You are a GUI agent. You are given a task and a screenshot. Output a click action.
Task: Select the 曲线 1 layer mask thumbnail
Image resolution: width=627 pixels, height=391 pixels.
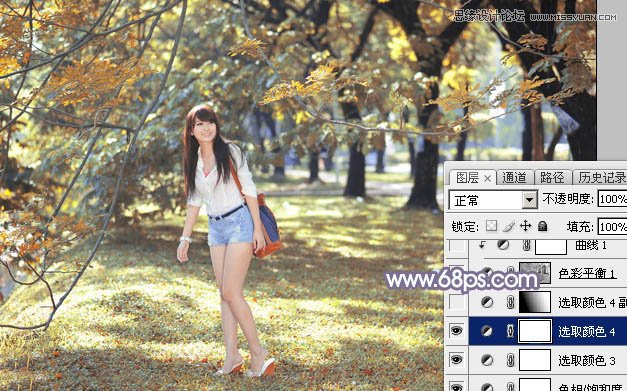click(x=551, y=246)
